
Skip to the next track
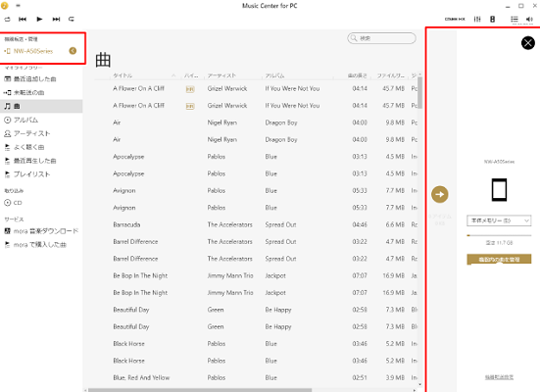click(x=56, y=19)
